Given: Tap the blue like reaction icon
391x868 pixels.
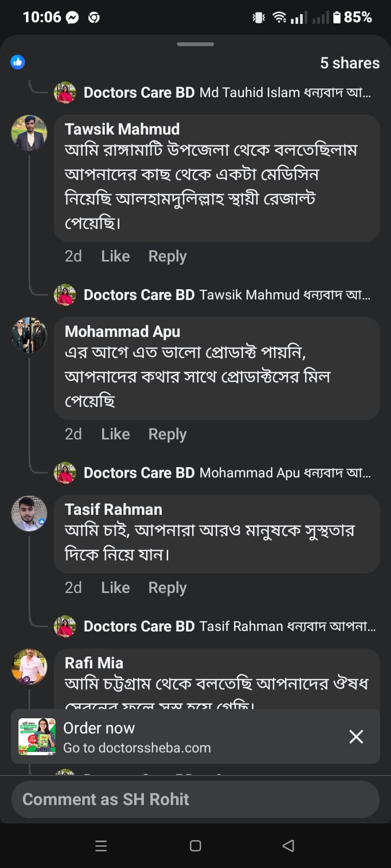Looking at the screenshot, I should tap(17, 62).
